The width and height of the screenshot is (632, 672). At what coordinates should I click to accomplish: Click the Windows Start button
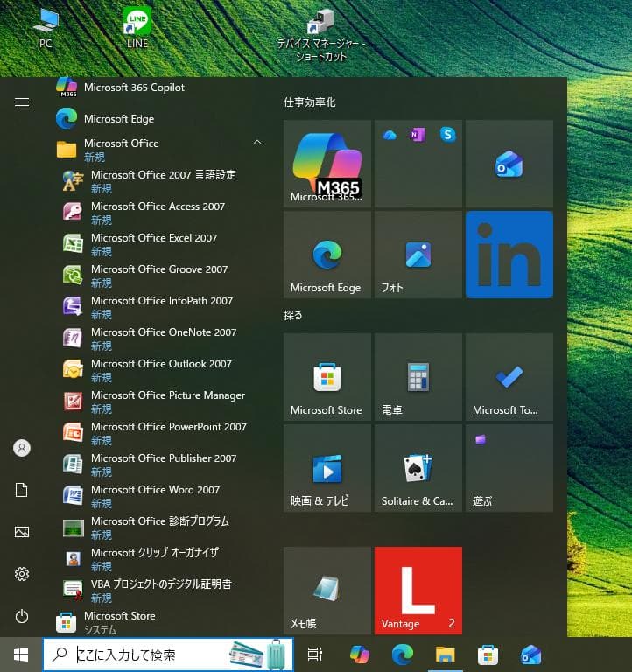(21, 654)
